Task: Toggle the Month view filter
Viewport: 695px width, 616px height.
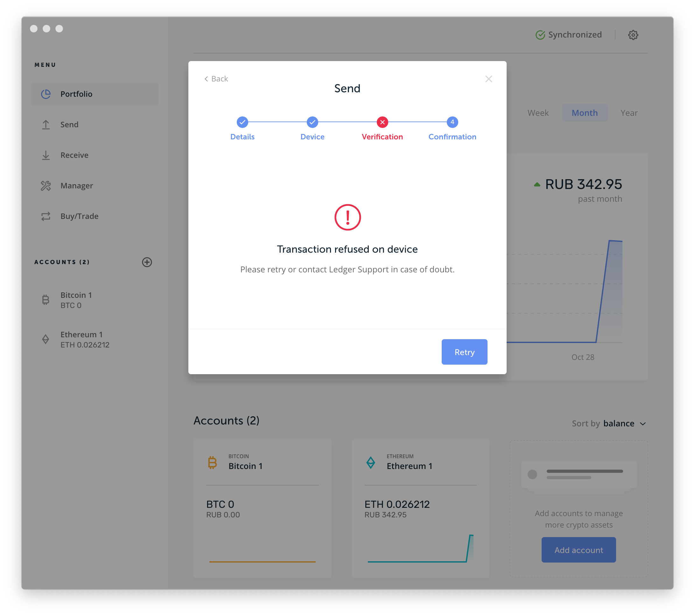Action: click(x=584, y=113)
